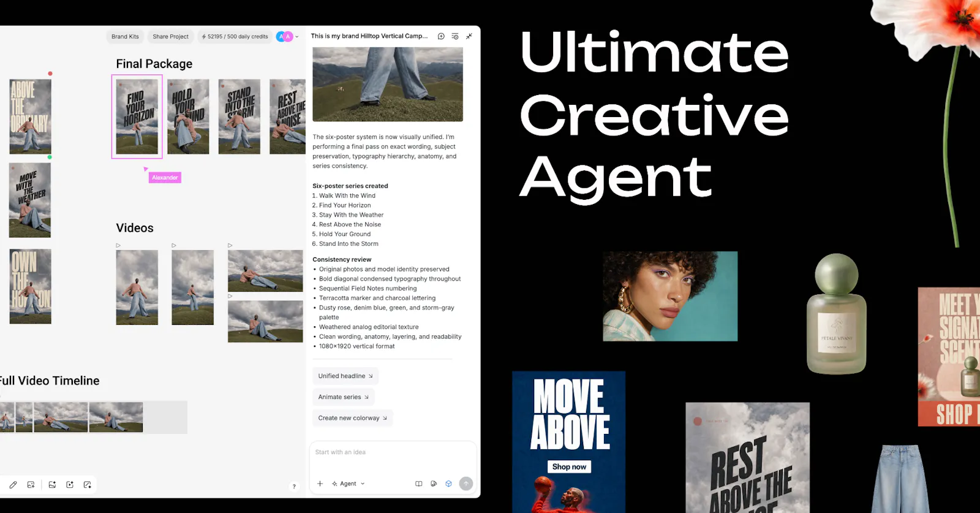Click the empty gray slot in video timeline
Viewport: 980px width, 513px height.
click(x=165, y=417)
